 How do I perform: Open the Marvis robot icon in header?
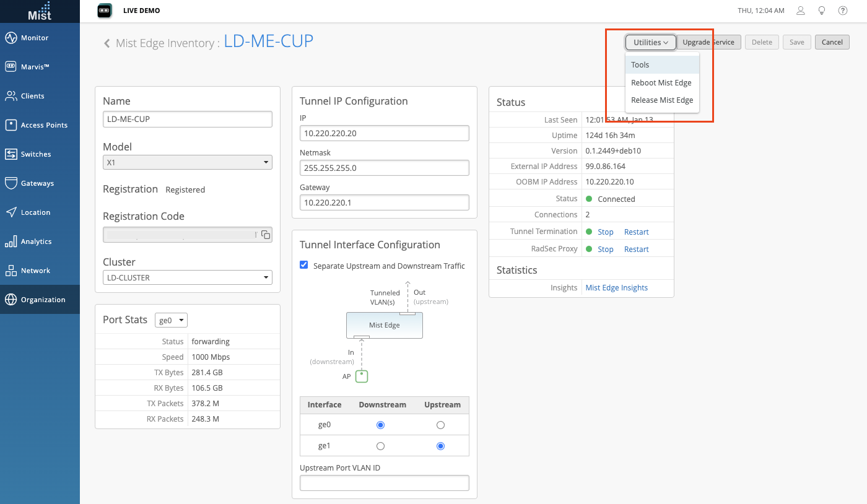point(105,11)
